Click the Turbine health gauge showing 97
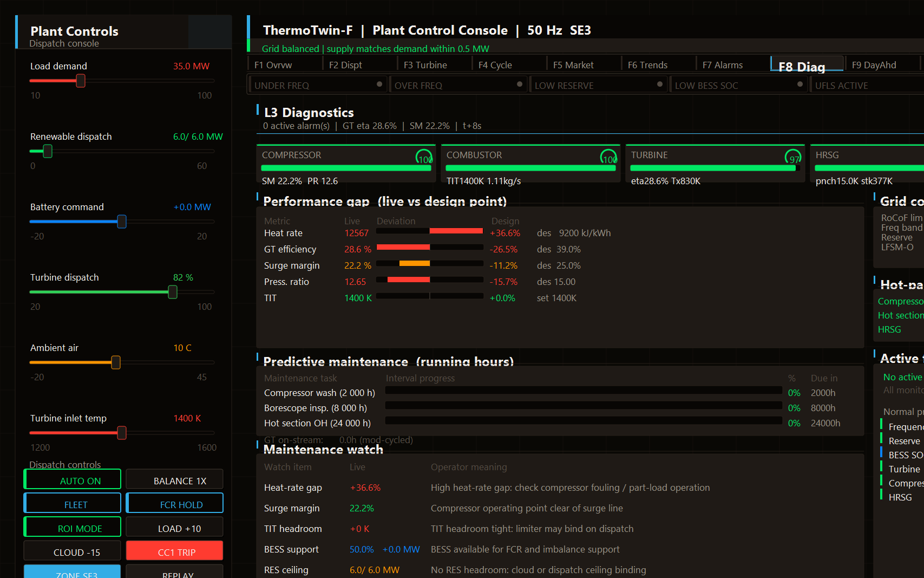This screenshot has height=578, width=924. coord(793,157)
